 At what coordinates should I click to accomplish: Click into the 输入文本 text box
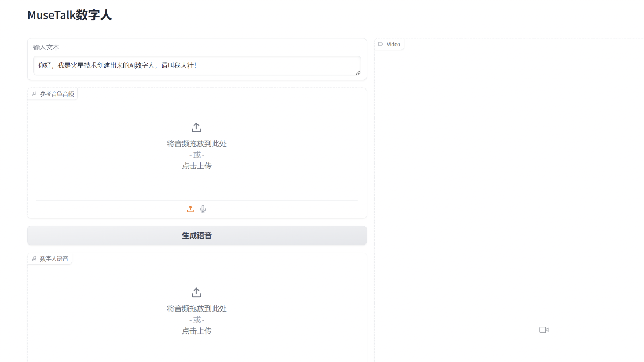point(197,65)
